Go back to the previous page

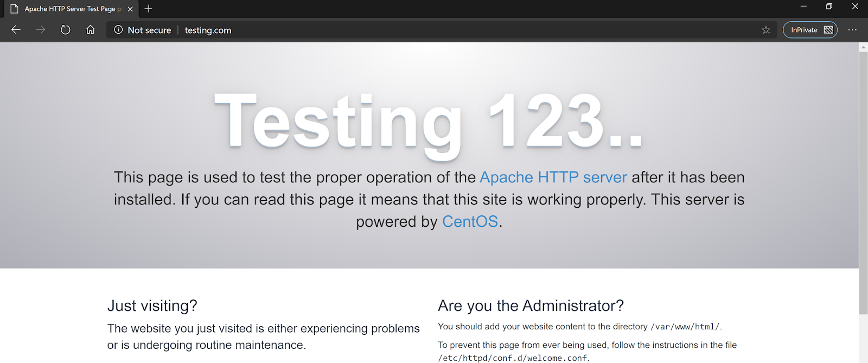click(x=16, y=30)
